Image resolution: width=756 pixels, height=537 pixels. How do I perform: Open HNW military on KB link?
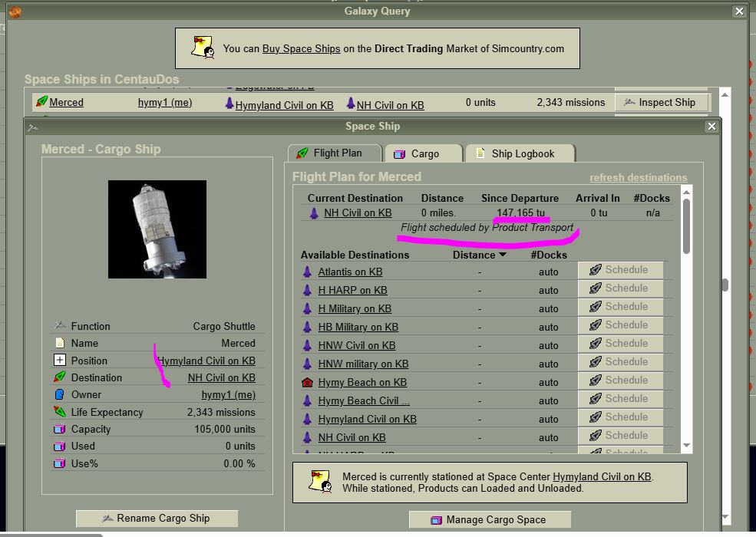point(363,364)
